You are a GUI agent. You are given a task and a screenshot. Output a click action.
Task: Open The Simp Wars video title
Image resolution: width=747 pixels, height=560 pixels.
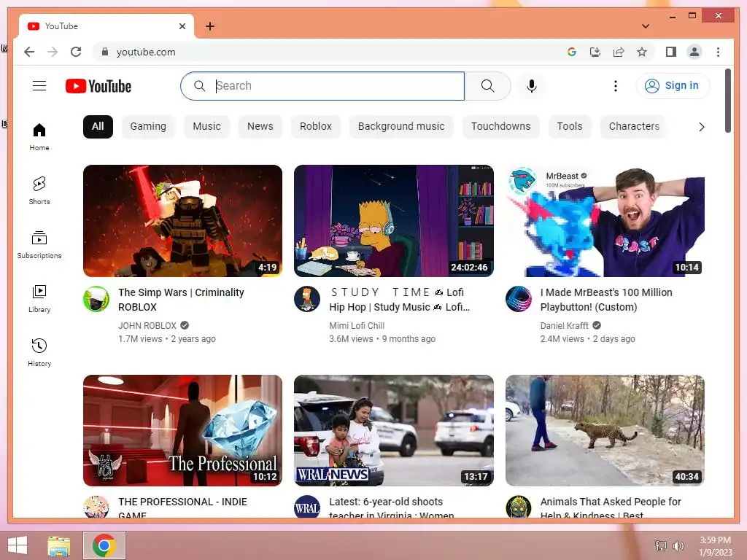click(181, 300)
